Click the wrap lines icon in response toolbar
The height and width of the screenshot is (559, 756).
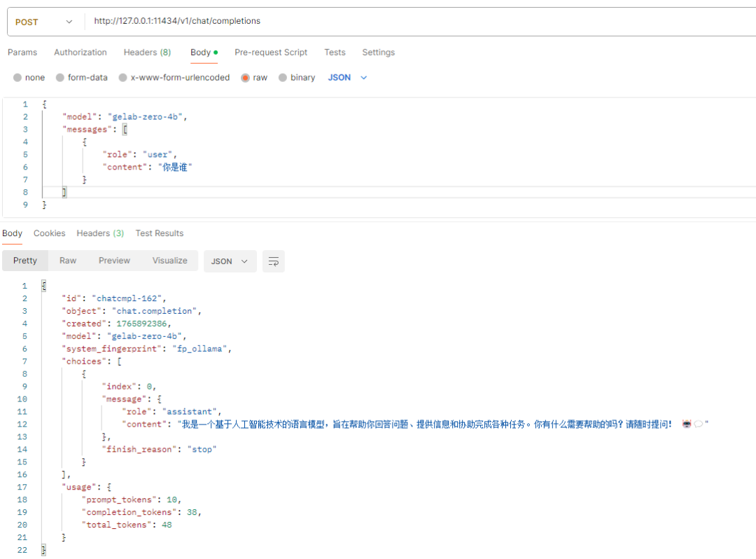pyautogui.click(x=274, y=261)
